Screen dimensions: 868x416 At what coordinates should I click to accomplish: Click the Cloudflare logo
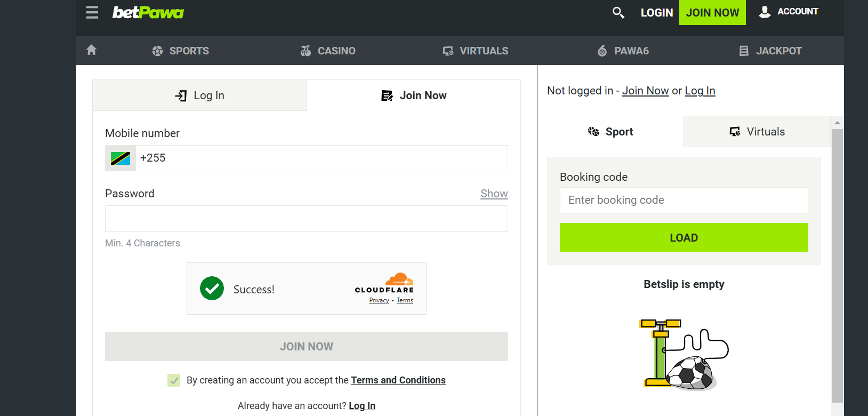pos(384,283)
